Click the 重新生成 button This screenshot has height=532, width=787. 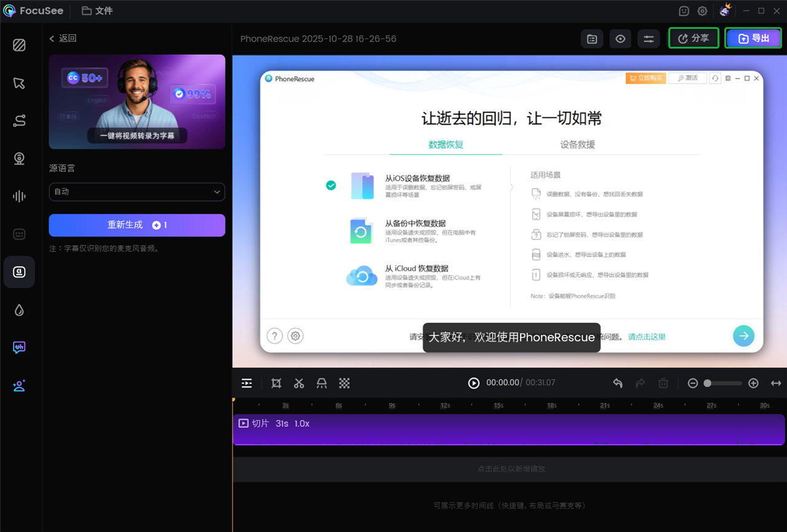coord(137,225)
